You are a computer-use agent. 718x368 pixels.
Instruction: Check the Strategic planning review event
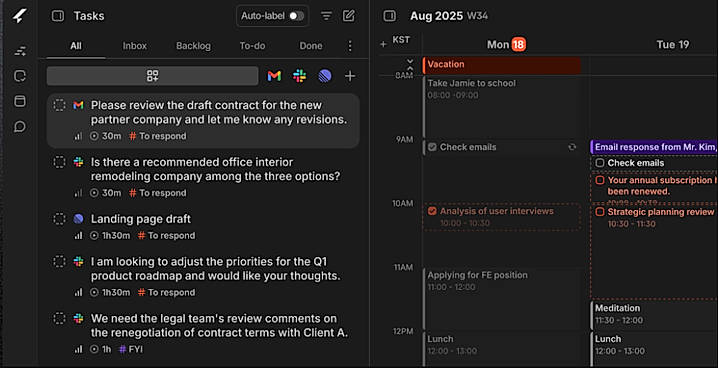[x=600, y=212]
